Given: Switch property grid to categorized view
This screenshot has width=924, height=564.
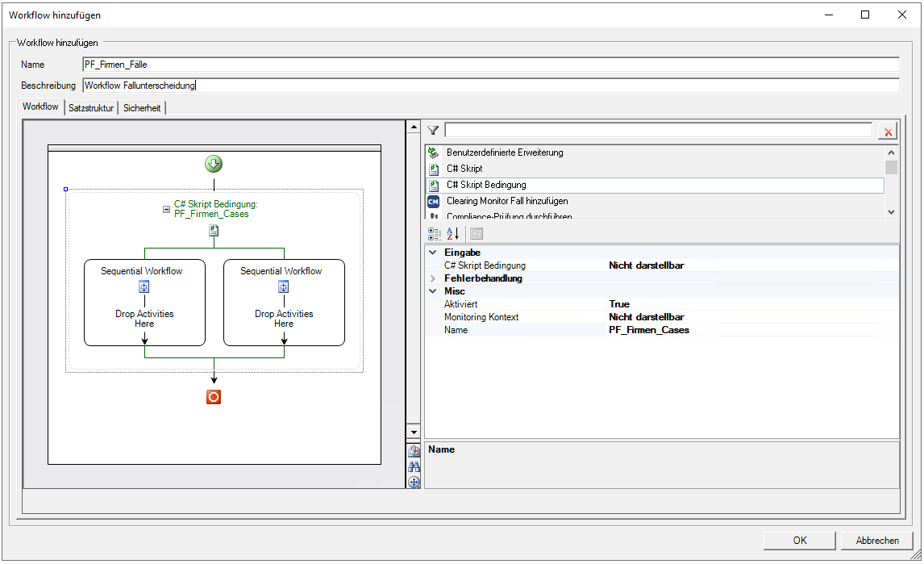Looking at the screenshot, I should (435, 234).
